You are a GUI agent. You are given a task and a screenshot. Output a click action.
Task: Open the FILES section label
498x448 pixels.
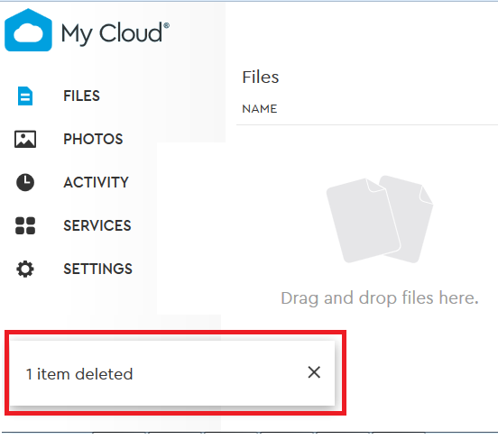coord(81,96)
